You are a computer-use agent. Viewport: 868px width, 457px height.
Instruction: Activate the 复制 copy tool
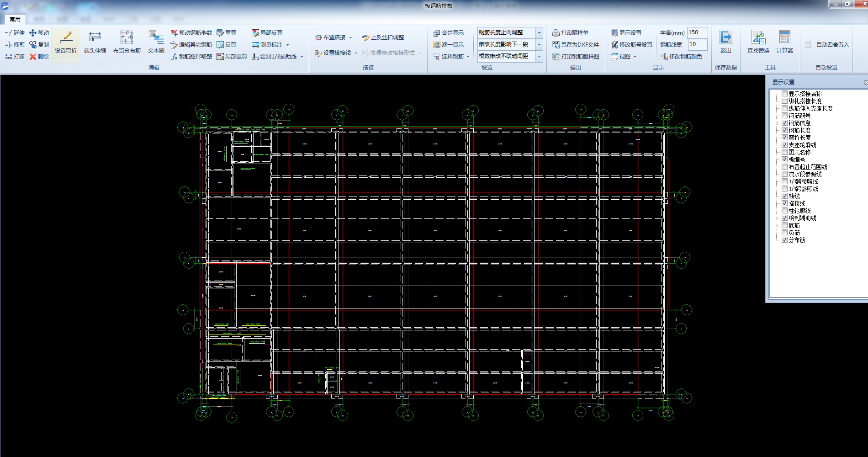(39, 45)
